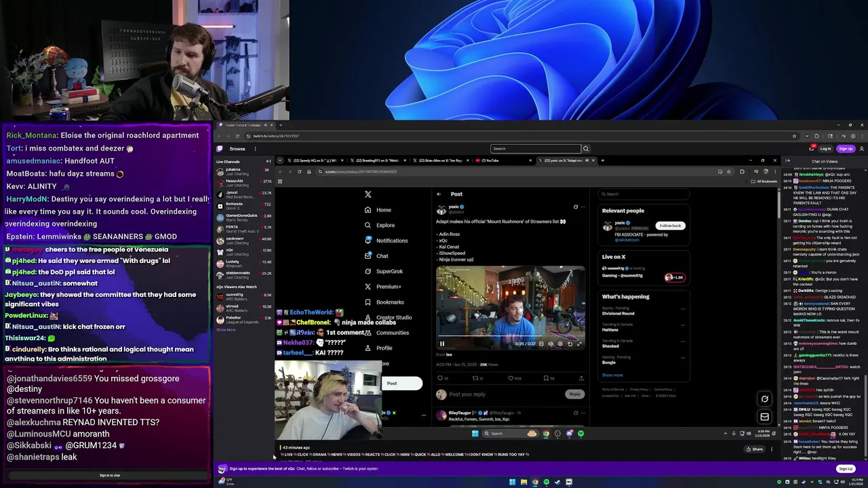Click the Twitch Log In button

[825, 148]
